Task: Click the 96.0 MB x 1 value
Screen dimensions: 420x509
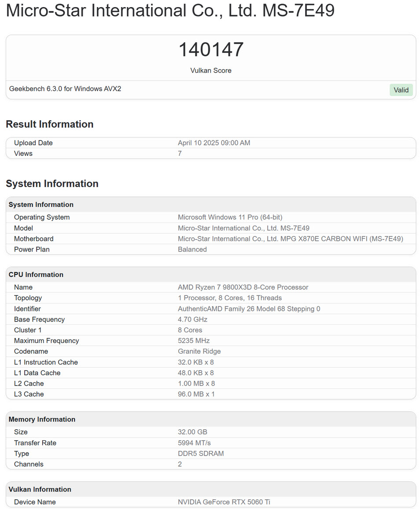Action: pos(196,394)
